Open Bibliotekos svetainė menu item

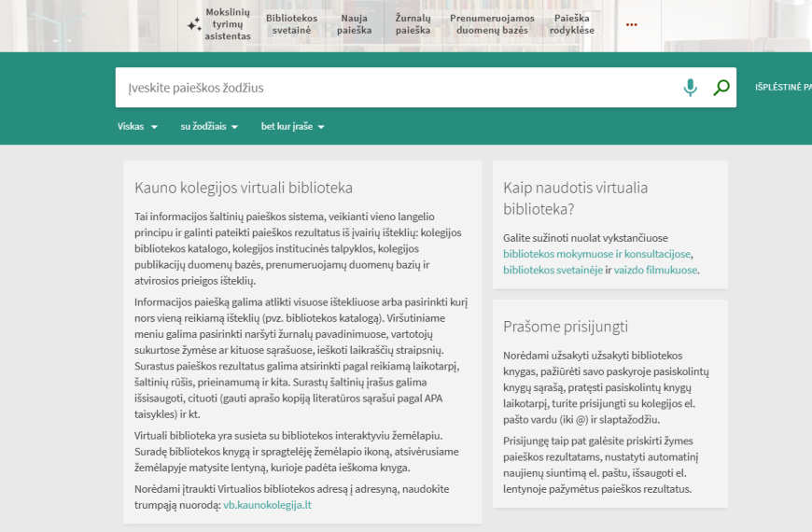(291, 24)
